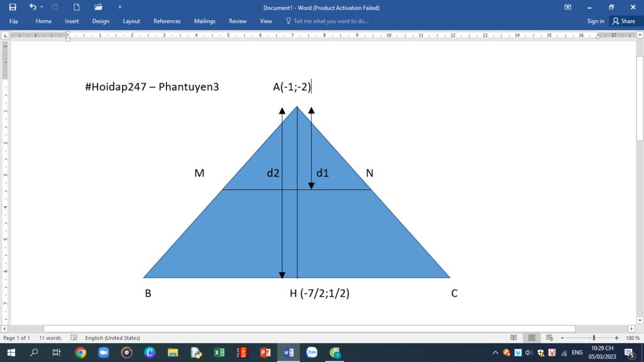The width and height of the screenshot is (644, 362).
Task: Open the notification center icon
Action: click(x=630, y=353)
